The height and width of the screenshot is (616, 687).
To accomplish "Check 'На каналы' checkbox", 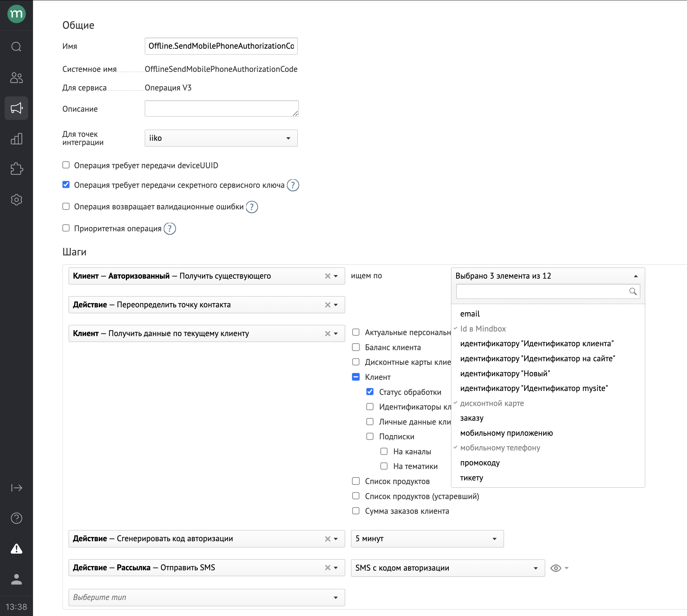I will point(384,451).
